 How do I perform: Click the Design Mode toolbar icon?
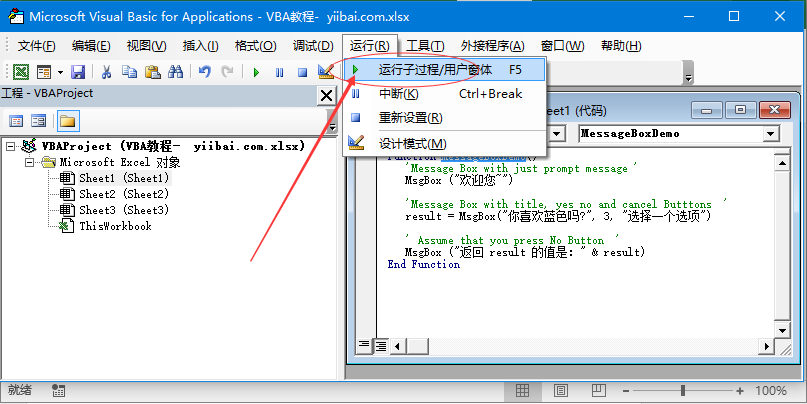tap(326, 72)
